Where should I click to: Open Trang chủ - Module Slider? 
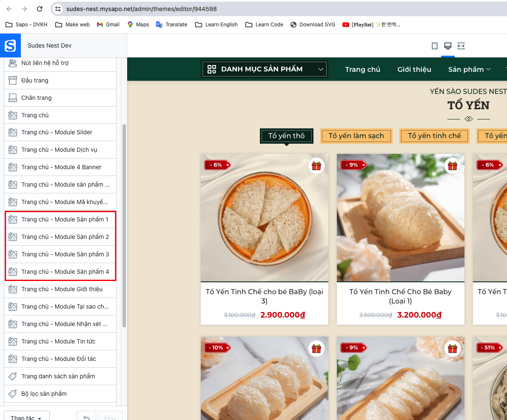click(x=60, y=133)
